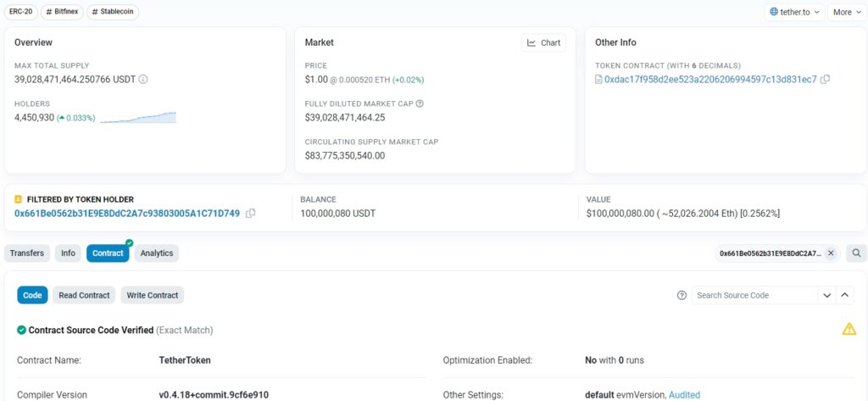Click the green verified check icon

tap(21, 330)
